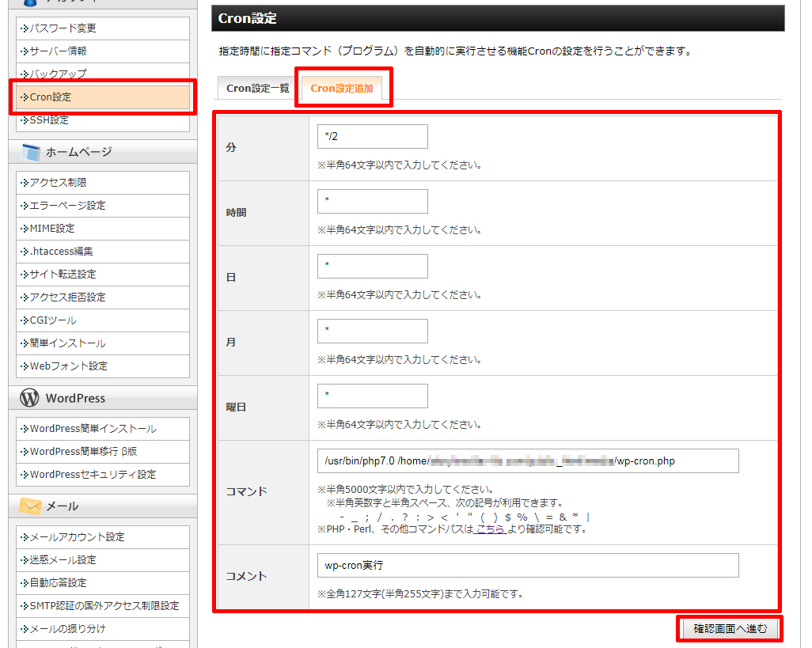Click アクセス制限 in homepage section
Viewport: 812px width, 648px height.
(58, 183)
